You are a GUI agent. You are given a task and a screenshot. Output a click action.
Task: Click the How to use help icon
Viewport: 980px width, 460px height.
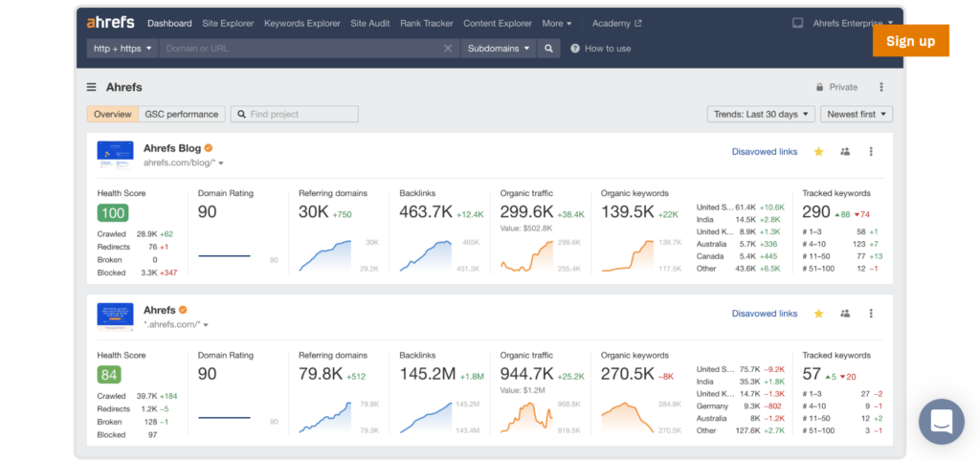575,48
